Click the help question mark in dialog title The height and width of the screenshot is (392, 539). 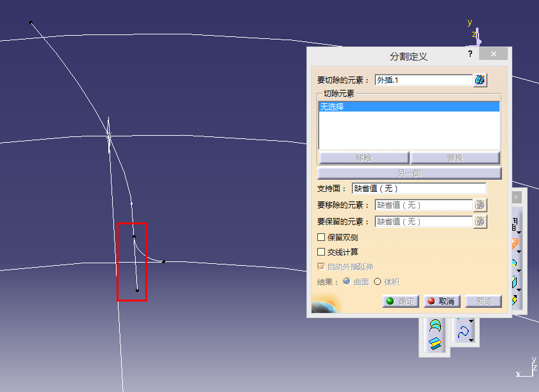coord(470,54)
